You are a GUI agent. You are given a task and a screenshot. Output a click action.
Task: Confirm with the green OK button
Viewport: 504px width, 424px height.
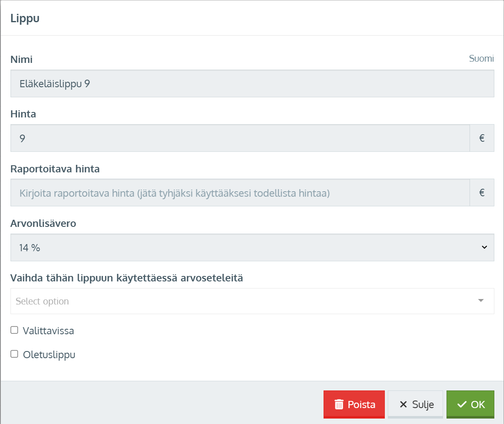click(x=470, y=404)
